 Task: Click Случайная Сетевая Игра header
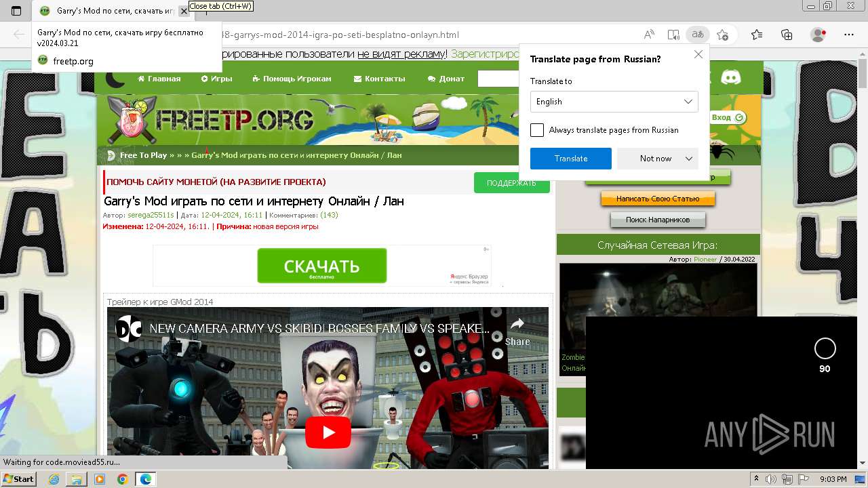point(658,245)
